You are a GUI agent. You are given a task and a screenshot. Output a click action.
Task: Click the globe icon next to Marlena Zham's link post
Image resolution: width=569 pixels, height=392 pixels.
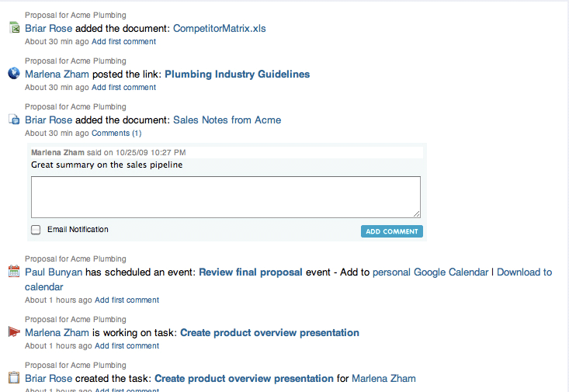coord(14,73)
